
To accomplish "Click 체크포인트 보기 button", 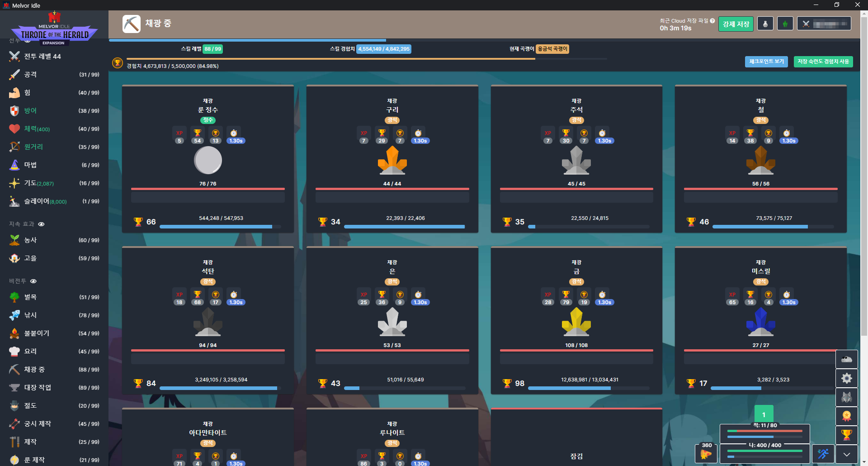I will click(767, 62).
